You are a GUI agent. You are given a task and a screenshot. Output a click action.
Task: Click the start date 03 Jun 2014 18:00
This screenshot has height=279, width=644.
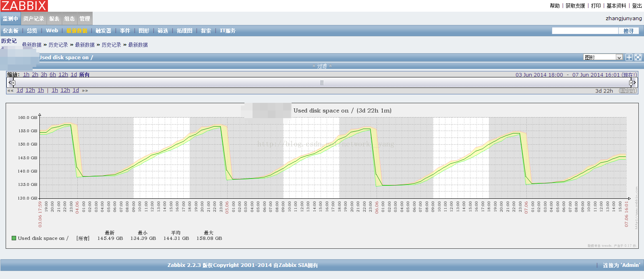(539, 75)
